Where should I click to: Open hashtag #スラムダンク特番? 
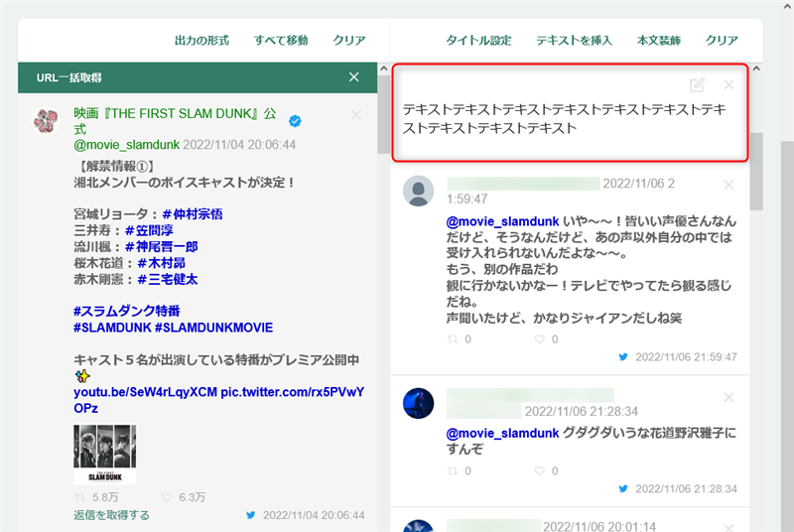pyautogui.click(x=127, y=311)
